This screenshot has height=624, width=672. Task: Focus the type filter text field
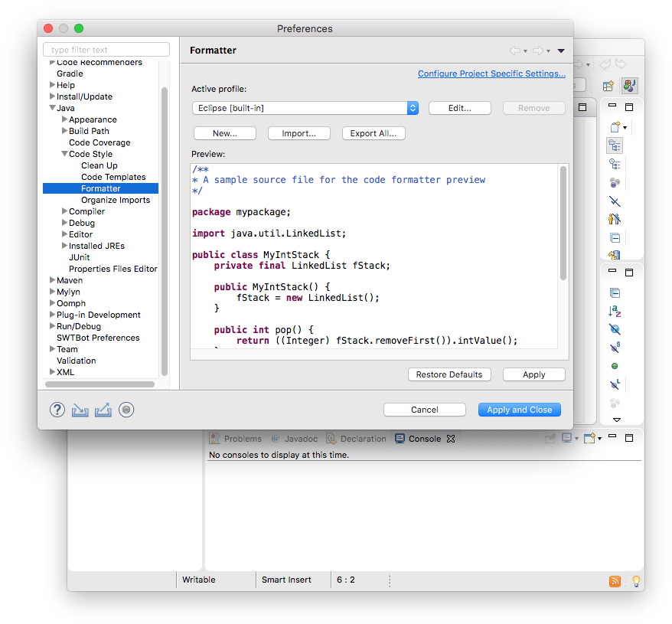click(x=106, y=50)
